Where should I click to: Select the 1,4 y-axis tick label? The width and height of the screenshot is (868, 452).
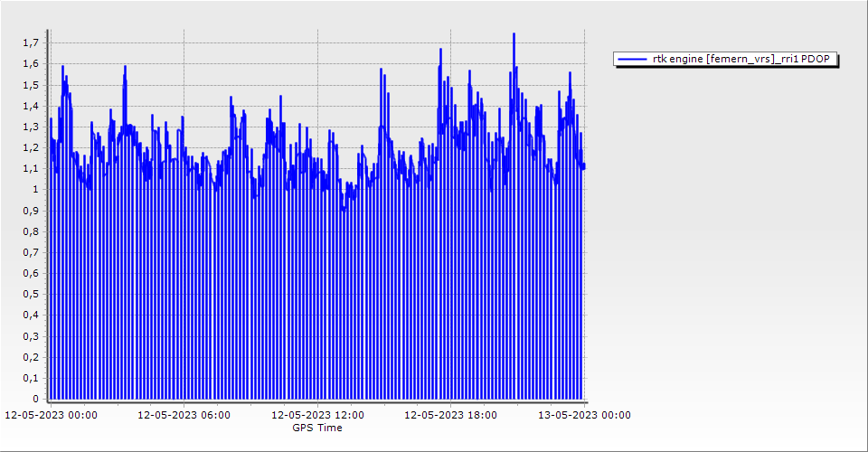tap(31, 106)
